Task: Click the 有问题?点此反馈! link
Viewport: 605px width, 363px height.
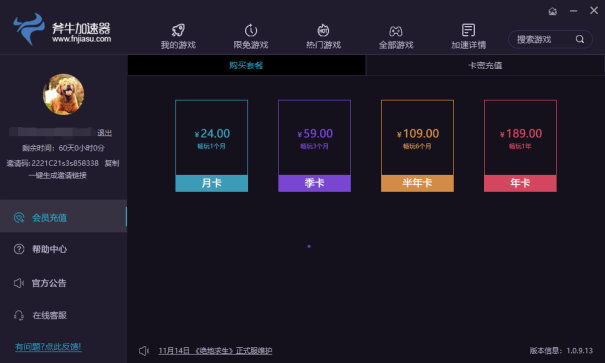Action: pos(48,347)
